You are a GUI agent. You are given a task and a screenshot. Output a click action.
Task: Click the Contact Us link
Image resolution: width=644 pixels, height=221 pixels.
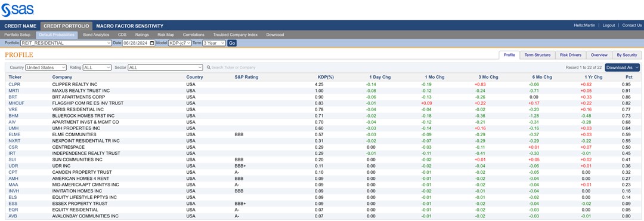pos(631,26)
